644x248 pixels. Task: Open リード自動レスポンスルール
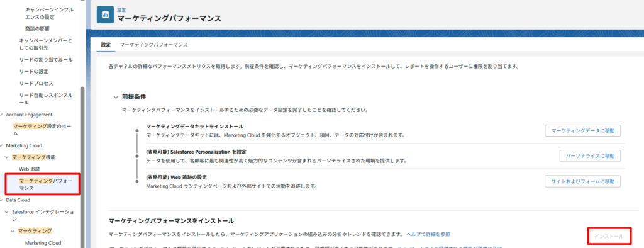45,99
